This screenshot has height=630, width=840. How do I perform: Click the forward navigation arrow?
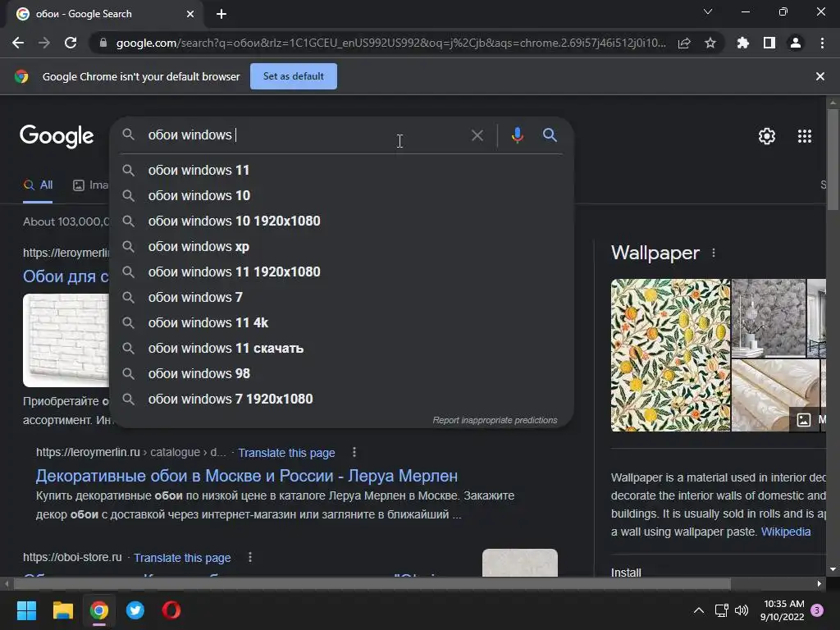(x=44, y=43)
